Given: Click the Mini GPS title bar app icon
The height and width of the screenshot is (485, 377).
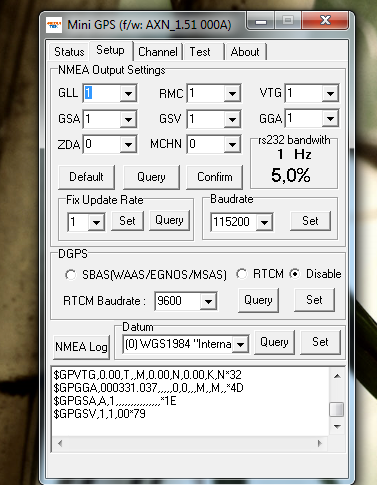Looking at the screenshot, I should pyautogui.click(x=54, y=25).
